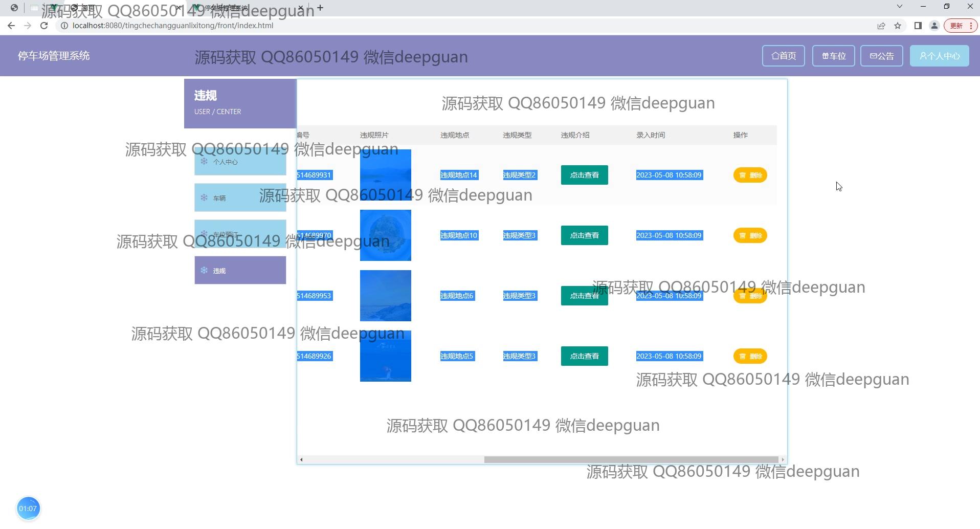The height and width of the screenshot is (529, 980).
Task: Open a new browser tab
Action: click(320, 8)
